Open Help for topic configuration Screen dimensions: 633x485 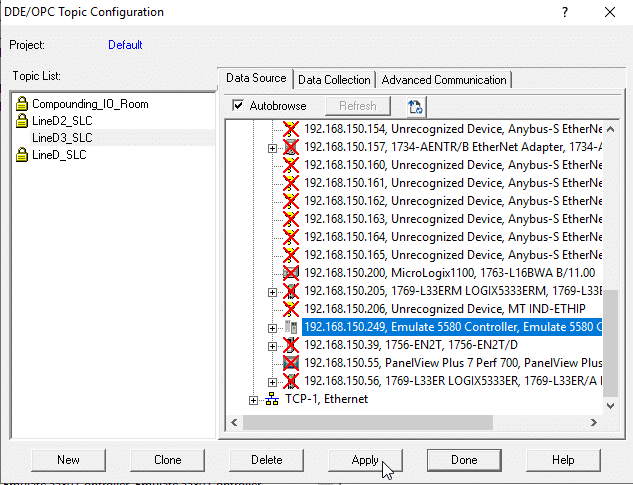(x=563, y=460)
